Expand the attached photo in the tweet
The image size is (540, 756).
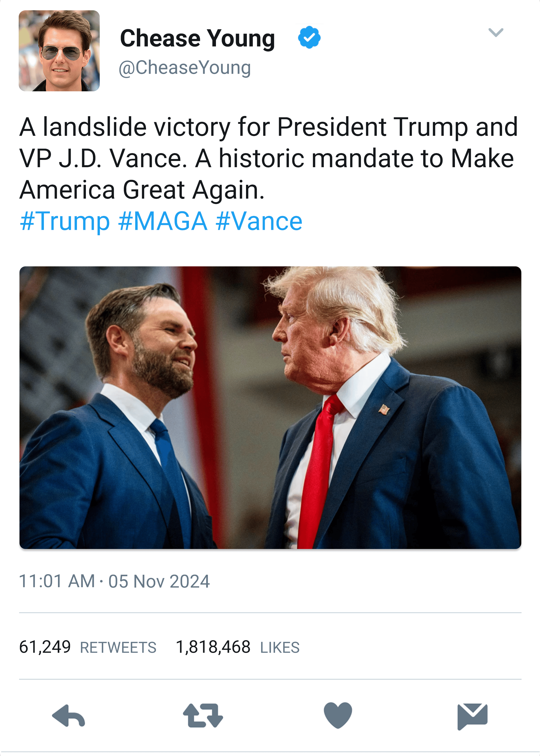coord(270,408)
